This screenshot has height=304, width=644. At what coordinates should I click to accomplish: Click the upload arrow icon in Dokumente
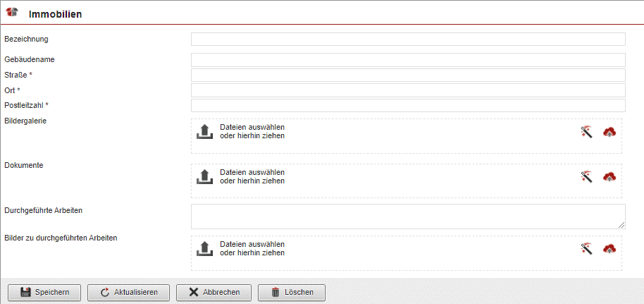click(204, 176)
